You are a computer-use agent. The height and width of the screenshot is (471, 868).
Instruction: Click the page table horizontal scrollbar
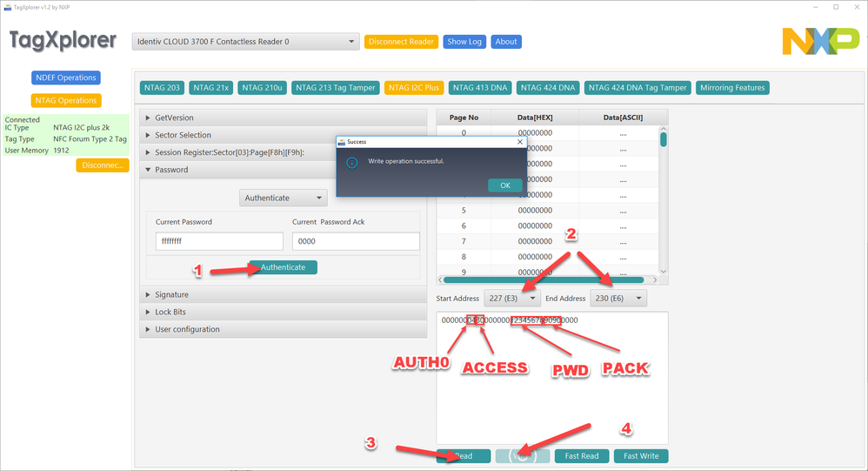(x=544, y=279)
